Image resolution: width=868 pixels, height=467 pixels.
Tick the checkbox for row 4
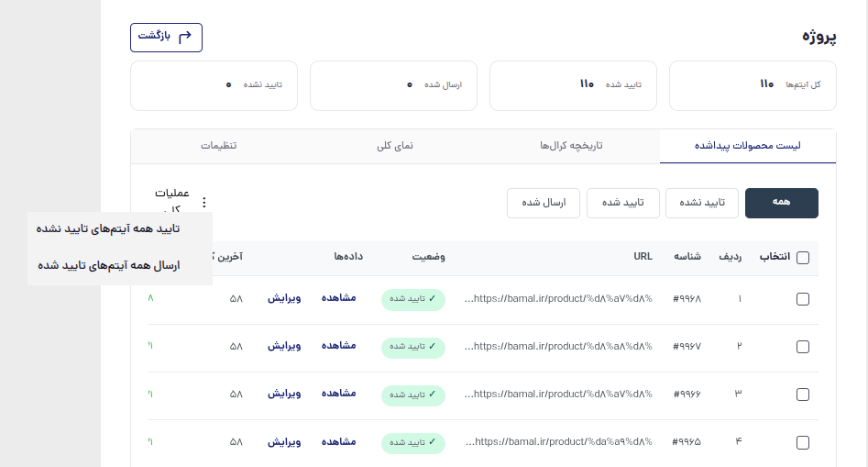pos(803,442)
